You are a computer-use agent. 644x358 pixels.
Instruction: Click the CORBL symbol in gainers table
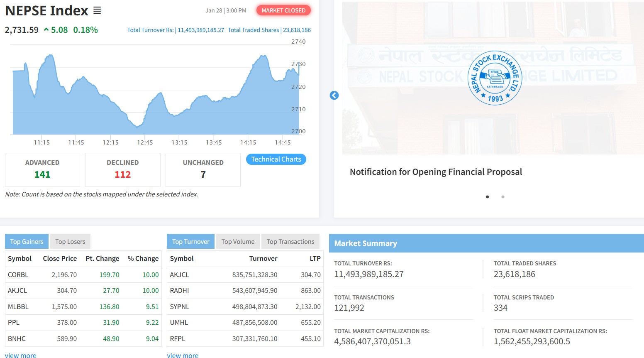pos(18,275)
